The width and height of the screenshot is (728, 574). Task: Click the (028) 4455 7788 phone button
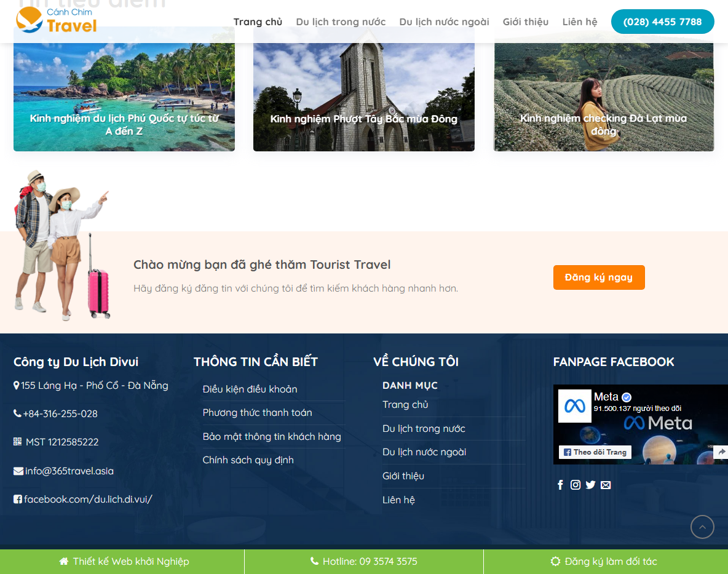662,22
